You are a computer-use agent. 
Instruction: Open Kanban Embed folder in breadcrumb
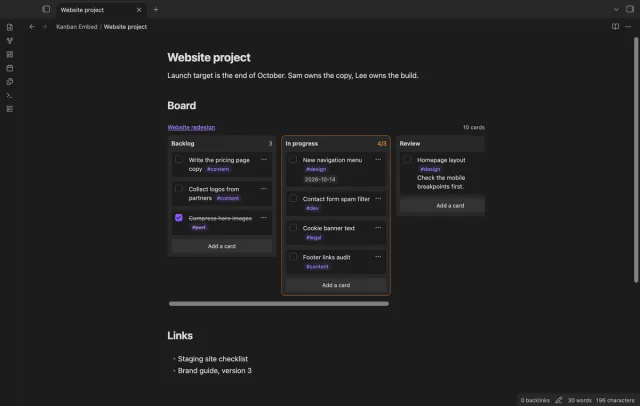tap(77, 27)
